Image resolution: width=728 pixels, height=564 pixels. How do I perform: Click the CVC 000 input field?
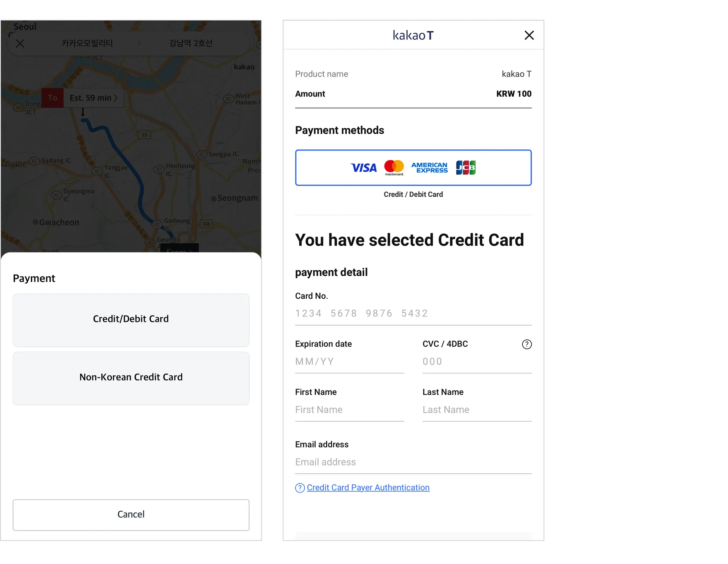477,362
